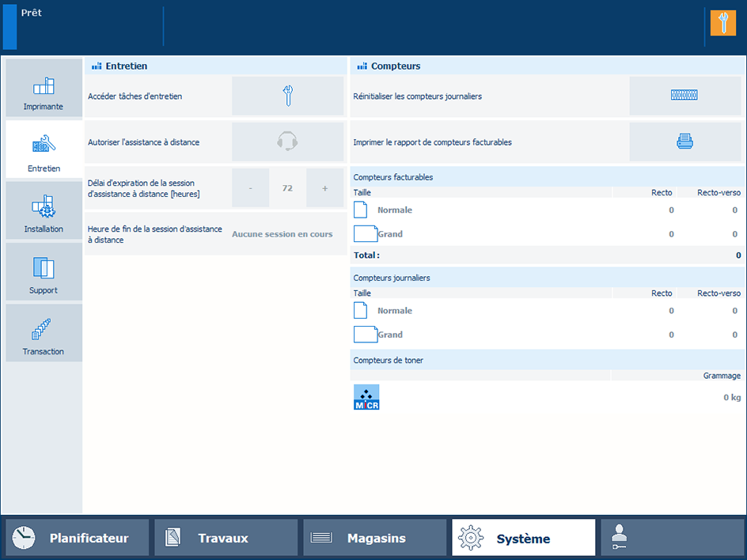The height and width of the screenshot is (560, 747).
Task: Click the 'Total :' row label
Action: pos(366,255)
